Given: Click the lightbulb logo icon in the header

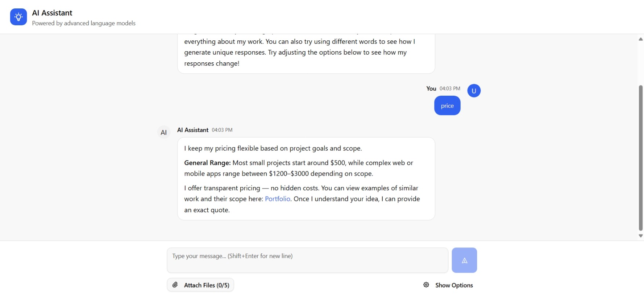Looking at the screenshot, I should point(18,17).
